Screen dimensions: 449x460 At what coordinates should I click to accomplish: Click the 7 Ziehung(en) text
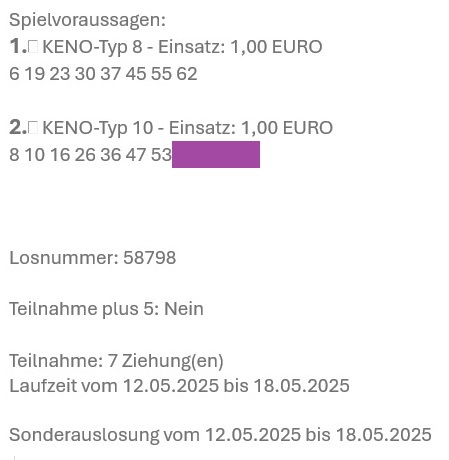(166, 361)
